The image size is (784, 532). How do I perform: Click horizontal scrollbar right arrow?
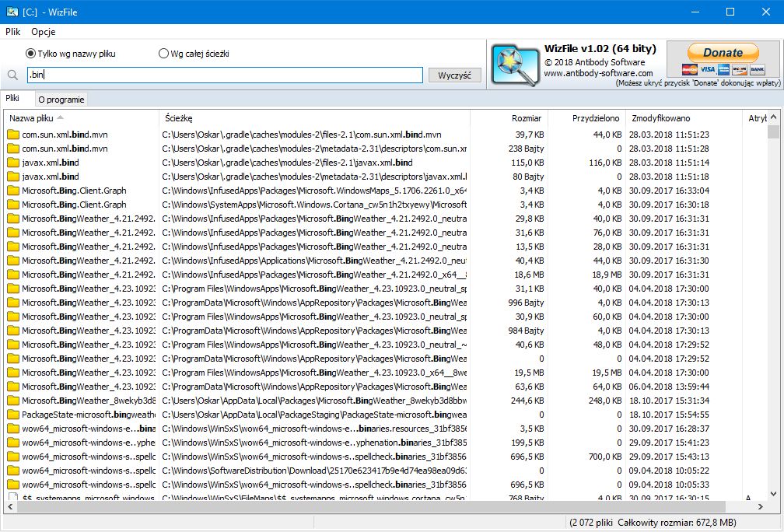coord(761,506)
